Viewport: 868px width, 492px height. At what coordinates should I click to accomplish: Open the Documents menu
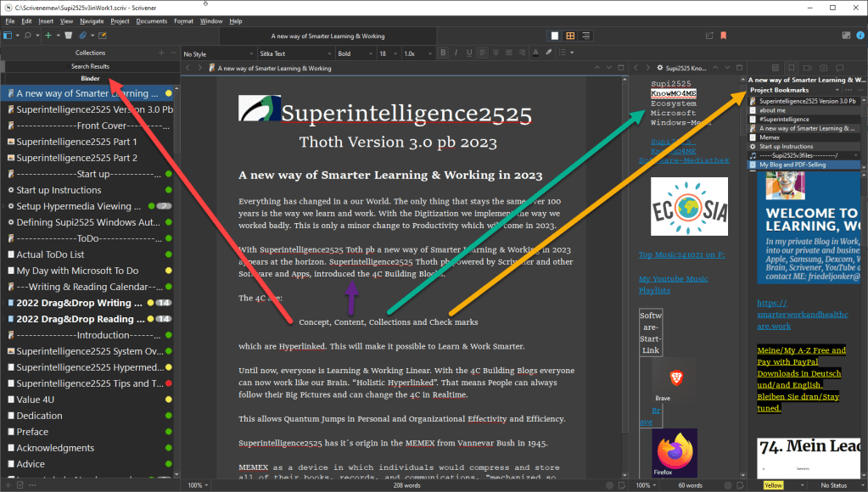[151, 20]
